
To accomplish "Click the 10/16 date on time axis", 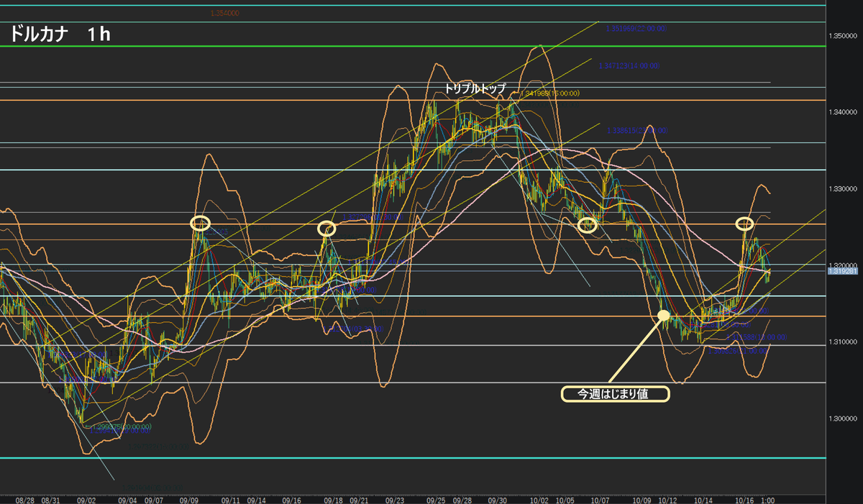I will pyautogui.click(x=744, y=499).
